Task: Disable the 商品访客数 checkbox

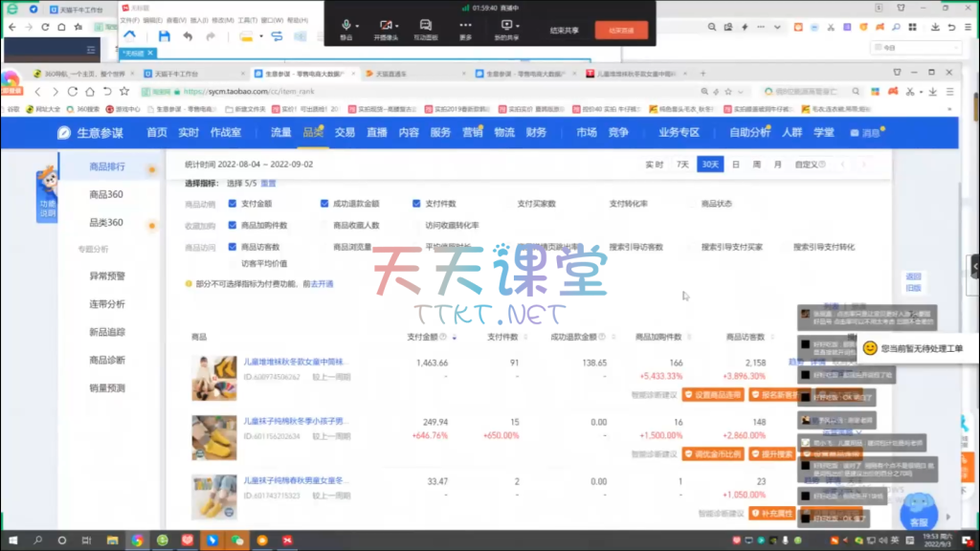Action: click(x=234, y=247)
